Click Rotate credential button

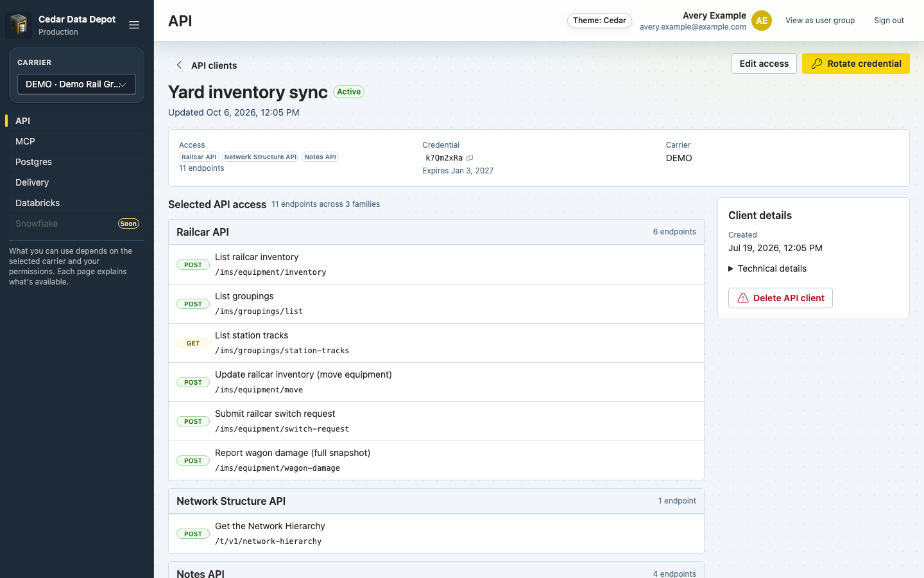tap(856, 64)
